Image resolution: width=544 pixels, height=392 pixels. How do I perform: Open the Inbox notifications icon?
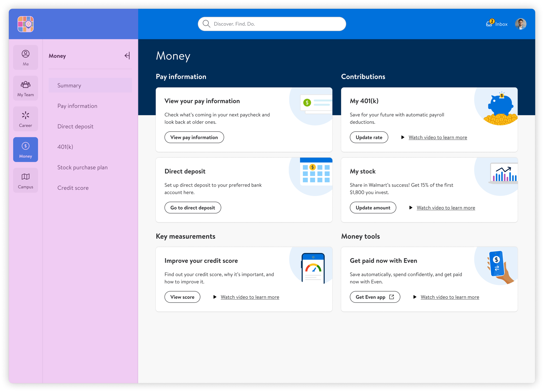click(489, 24)
